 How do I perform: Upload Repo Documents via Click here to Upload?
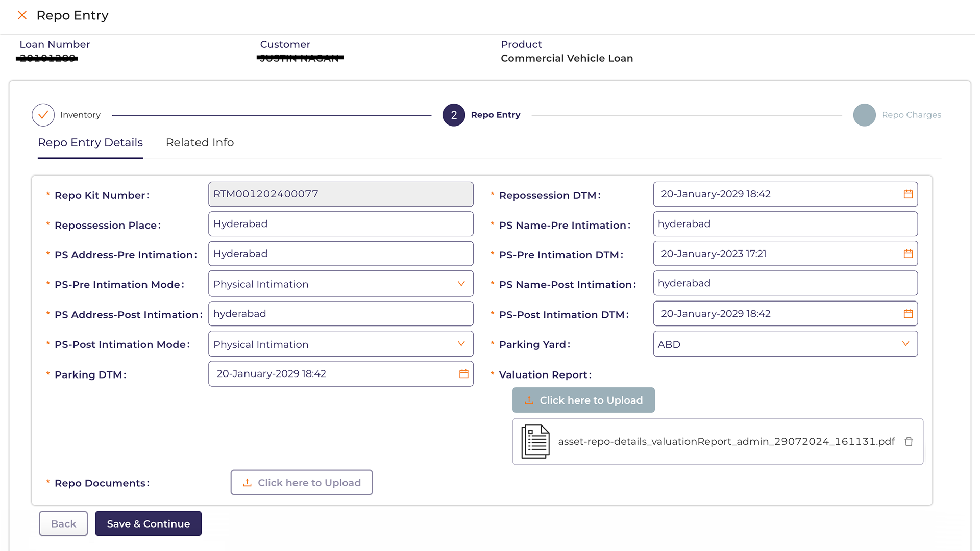(x=302, y=483)
